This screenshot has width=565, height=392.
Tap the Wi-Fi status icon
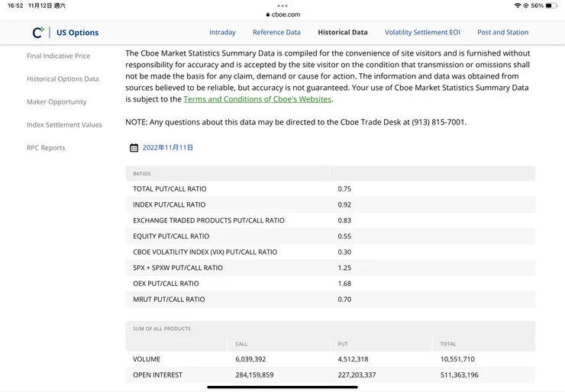tap(518, 5)
